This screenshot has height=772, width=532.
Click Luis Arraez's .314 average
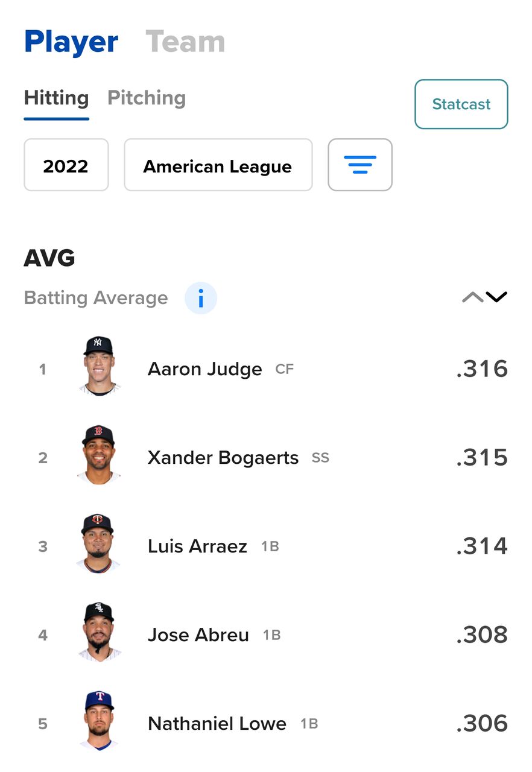pyautogui.click(x=481, y=546)
